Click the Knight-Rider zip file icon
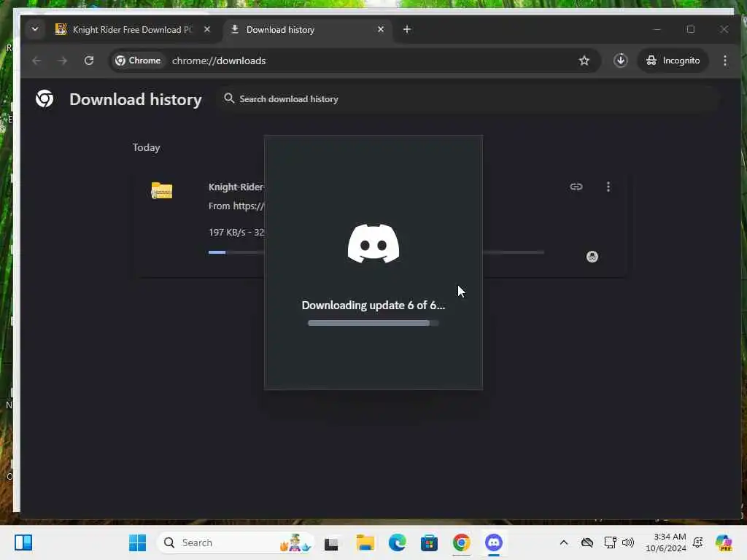This screenshot has width=747, height=560. tap(161, 190)
